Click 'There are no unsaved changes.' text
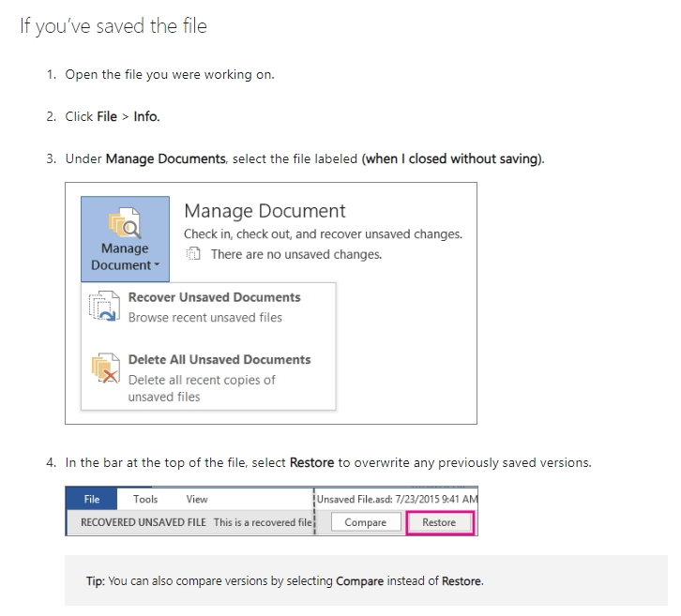The height and width of the screenshot is (616, 681). pos(296,254)
